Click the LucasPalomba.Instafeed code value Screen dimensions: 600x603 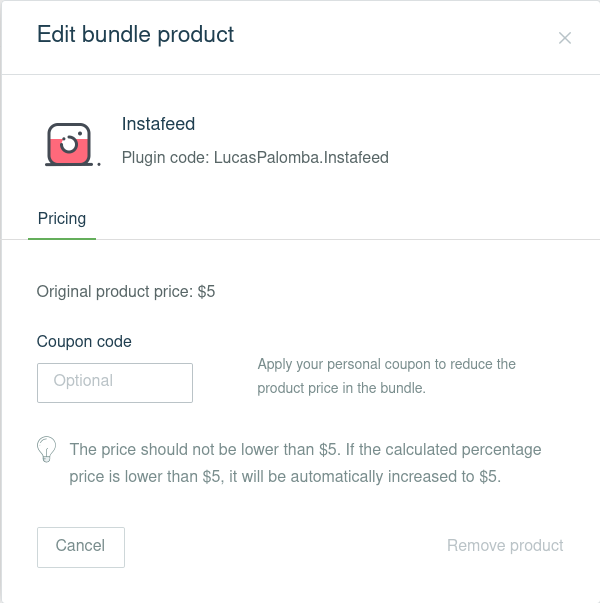301,158
